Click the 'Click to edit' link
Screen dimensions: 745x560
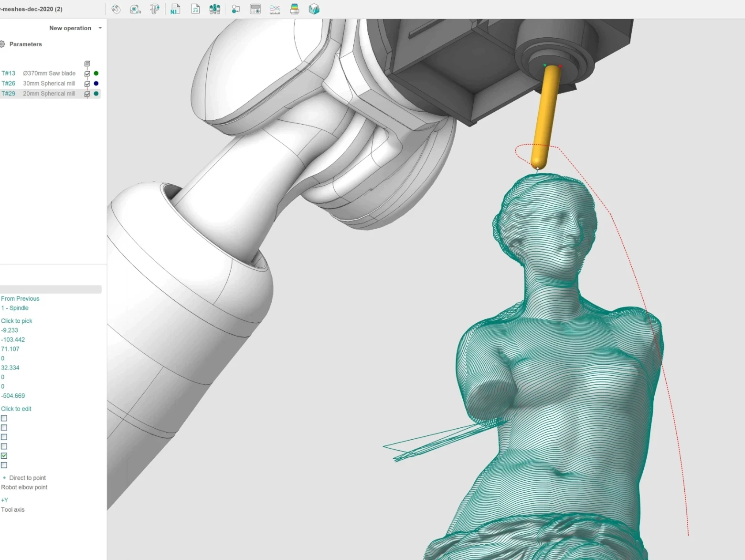pyautogui.click(x=16, y=409)
